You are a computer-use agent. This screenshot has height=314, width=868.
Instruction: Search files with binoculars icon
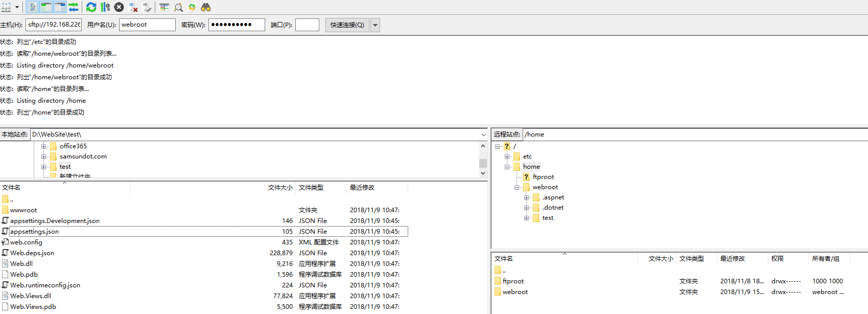pyautogui.click(x=206, y=7)
